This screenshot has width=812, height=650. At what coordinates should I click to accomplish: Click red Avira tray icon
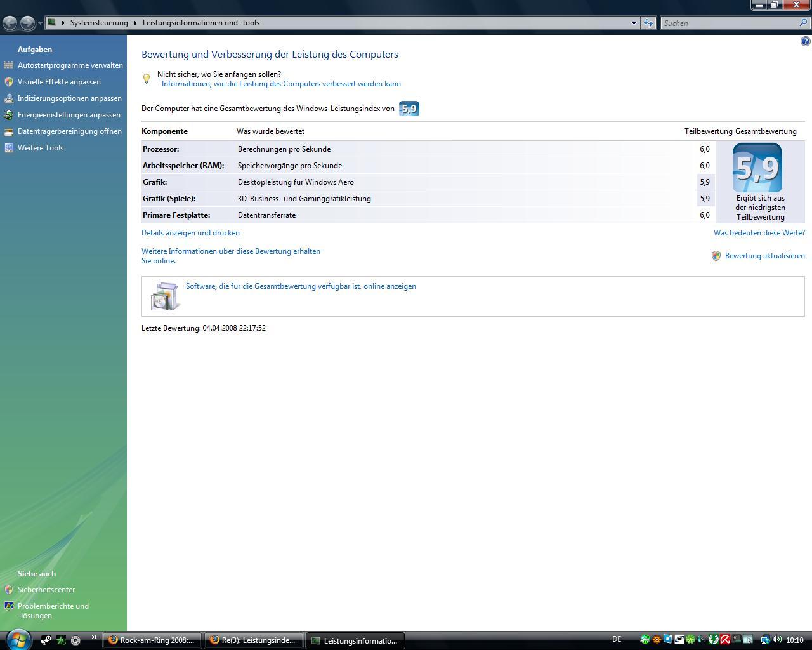724,640
